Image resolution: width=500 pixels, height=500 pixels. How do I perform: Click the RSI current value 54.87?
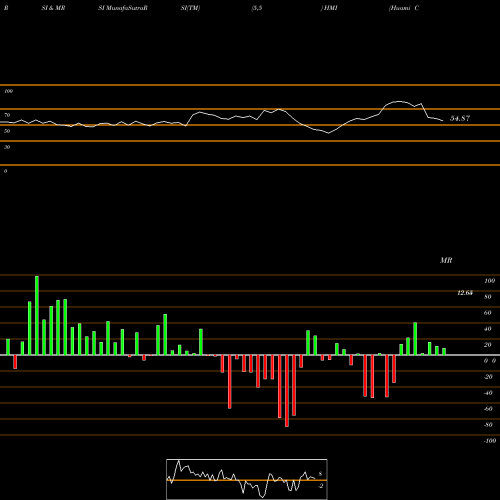point(460,118)
